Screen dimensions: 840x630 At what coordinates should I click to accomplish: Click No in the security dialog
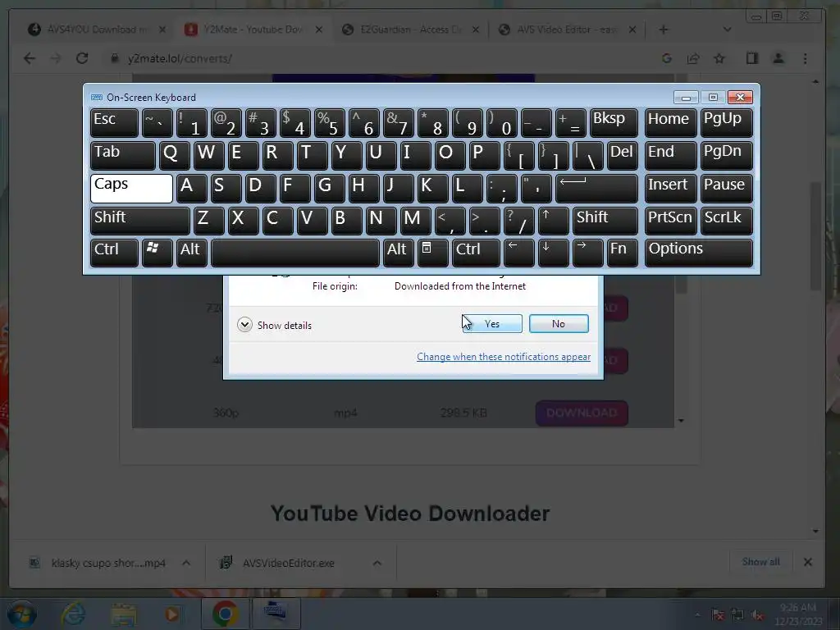[558, 323]
